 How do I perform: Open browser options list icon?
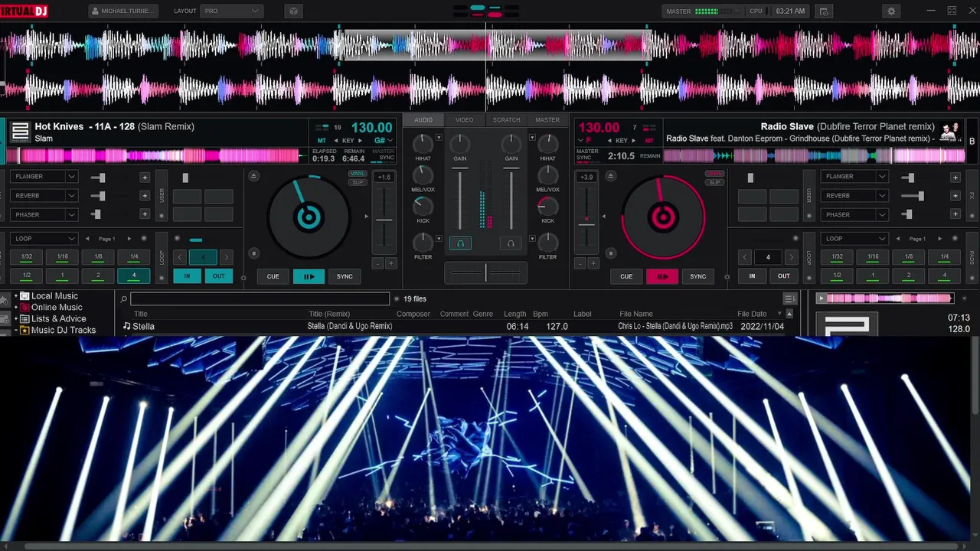(x=789, y=299)
